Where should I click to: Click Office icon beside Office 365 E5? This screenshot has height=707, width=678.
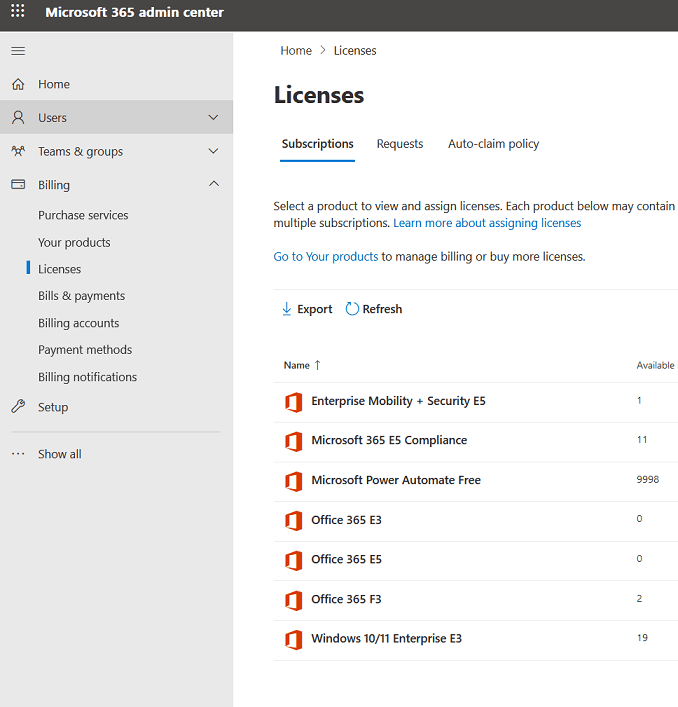pyautogui.click(x=293, y=560)
